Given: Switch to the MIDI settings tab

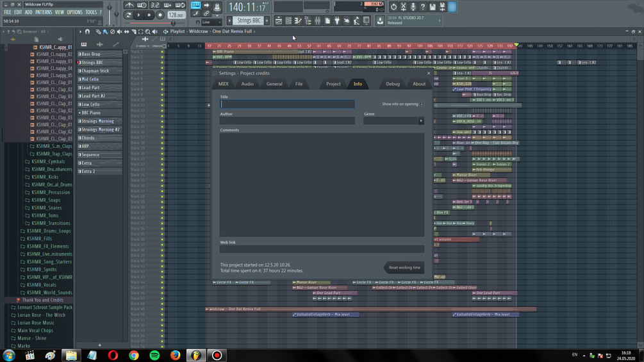Looking at the screenshot, I should click(224, 84).
